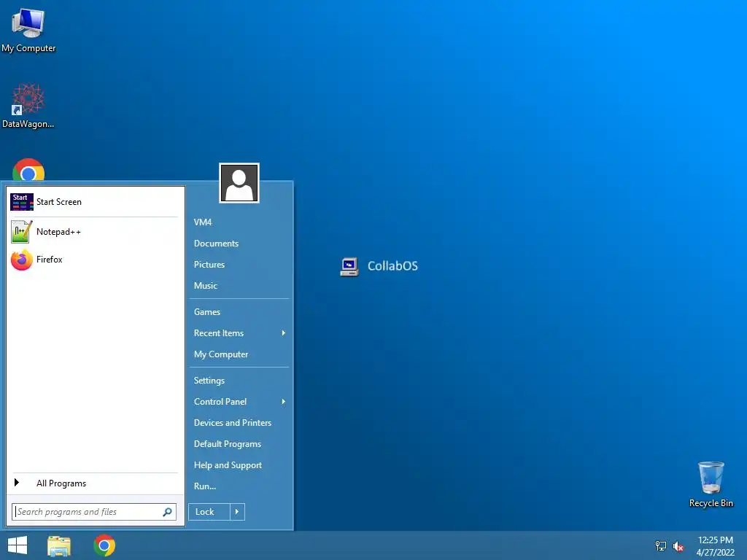747x560 pixels.
Task: Click the Start Screen label text
Action: coord(59,202)
